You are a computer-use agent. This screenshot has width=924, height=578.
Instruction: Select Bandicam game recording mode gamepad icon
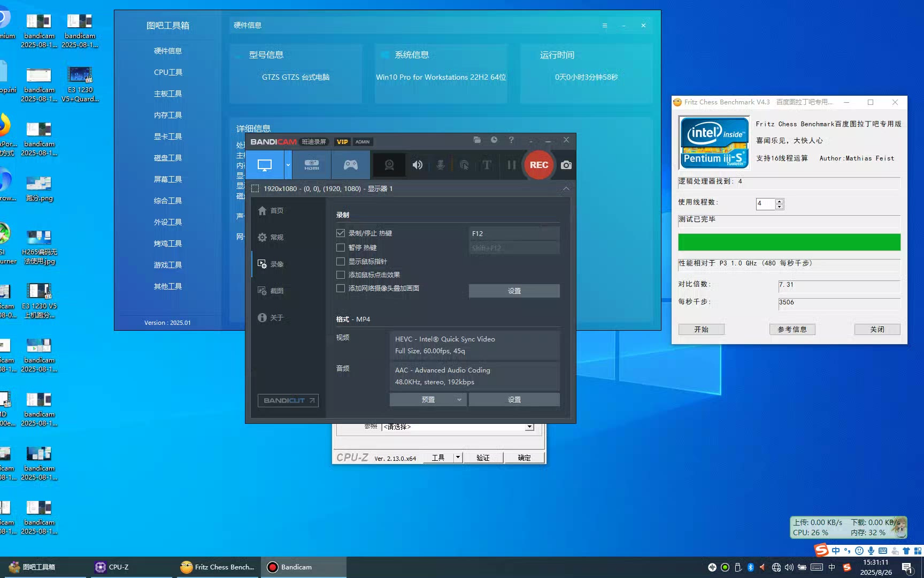coord(351,165)
